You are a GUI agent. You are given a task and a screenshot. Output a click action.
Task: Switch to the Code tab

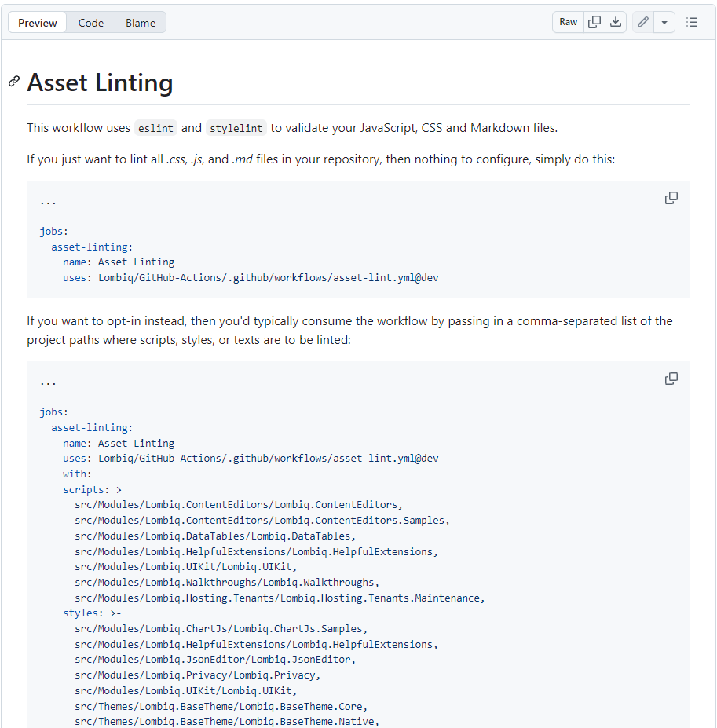90,22
